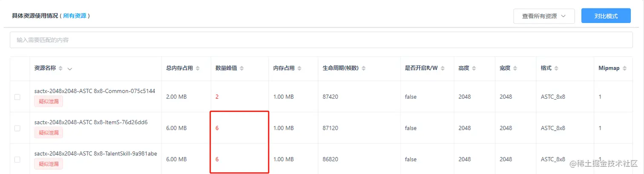The width and height of the screenshot is (644, 174).
Task: Sort by 资源名称 column arrows
Action: point(60,68)
